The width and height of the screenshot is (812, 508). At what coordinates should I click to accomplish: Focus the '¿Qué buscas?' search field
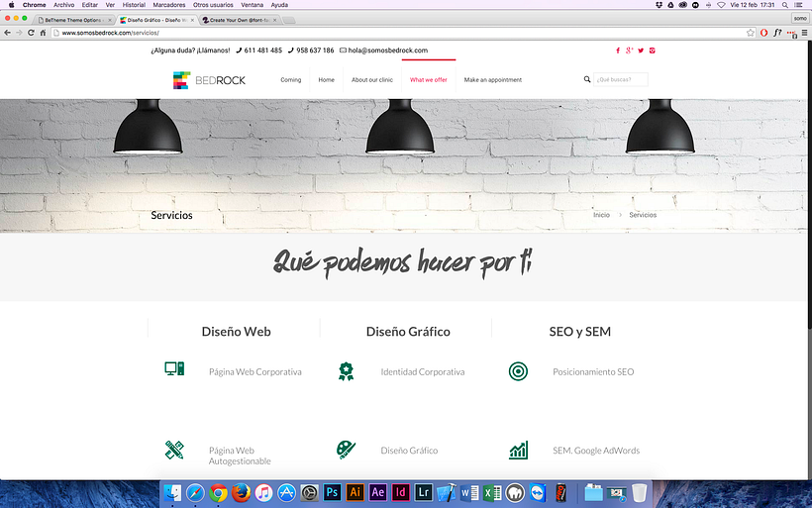coord(621,80)
